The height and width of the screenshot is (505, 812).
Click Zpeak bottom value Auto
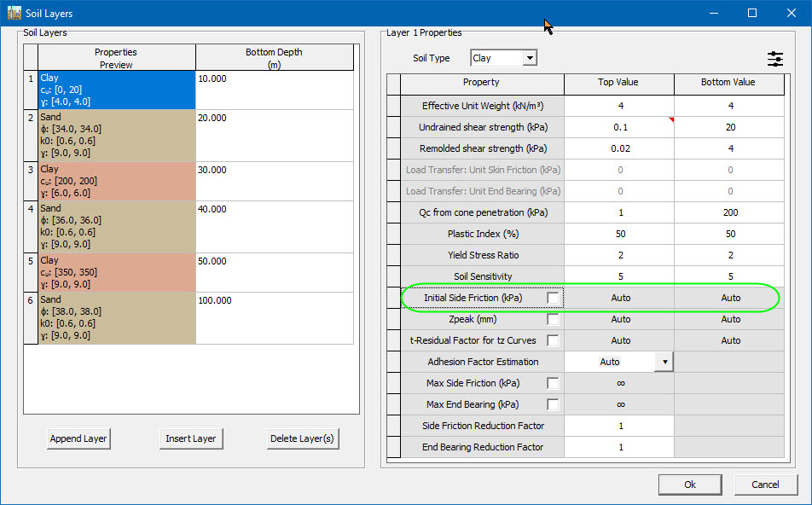click(729, 319)
